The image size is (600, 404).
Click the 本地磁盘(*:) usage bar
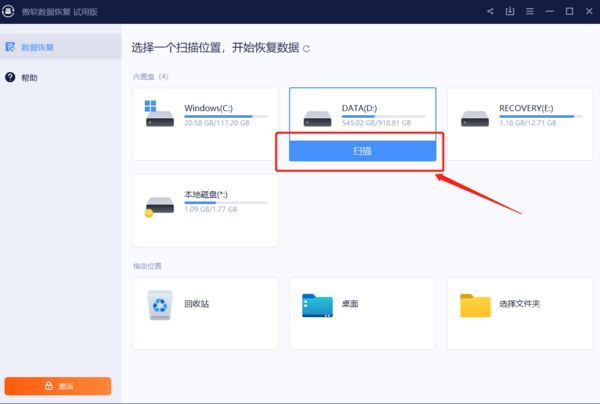226,203
